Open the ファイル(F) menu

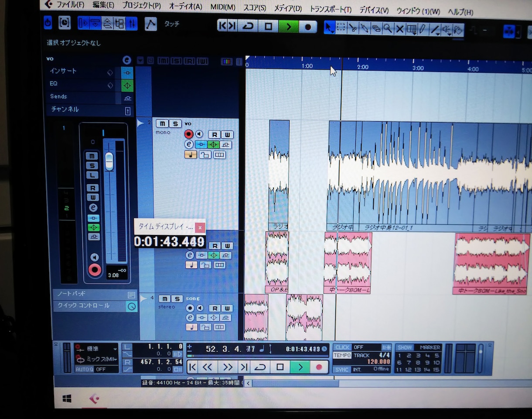point(70,5)
